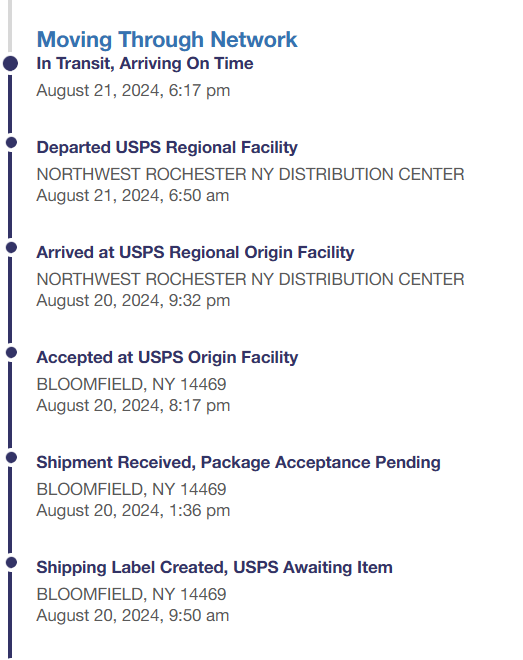Click 'Shipment Received, Package Acceptance Pending' title
The height and width of the screenshot is (660, 523).
pyautogui.click(x=239, y=463)
